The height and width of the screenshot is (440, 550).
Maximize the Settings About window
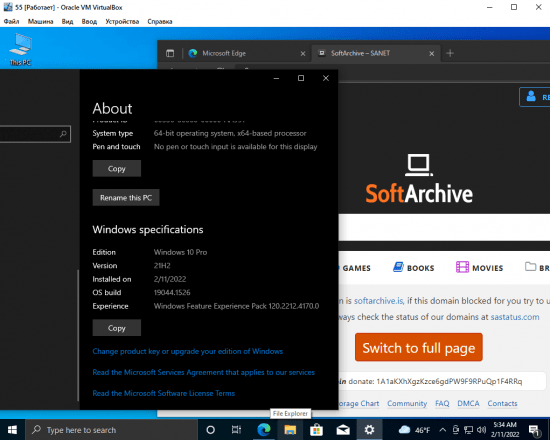tap(301, 78)
